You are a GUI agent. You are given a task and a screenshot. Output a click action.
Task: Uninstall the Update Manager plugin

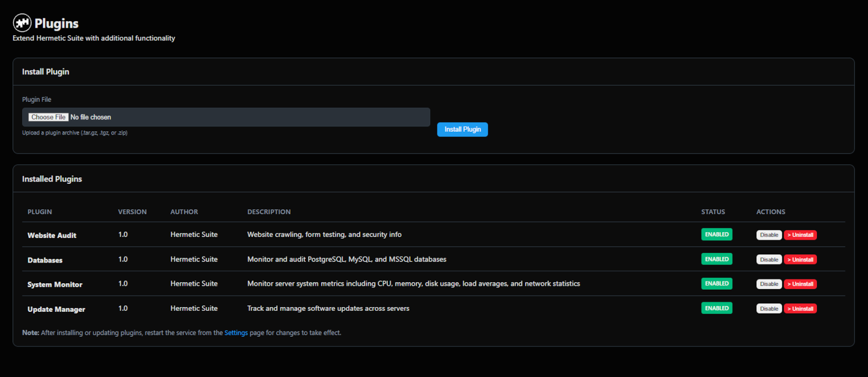800,309
